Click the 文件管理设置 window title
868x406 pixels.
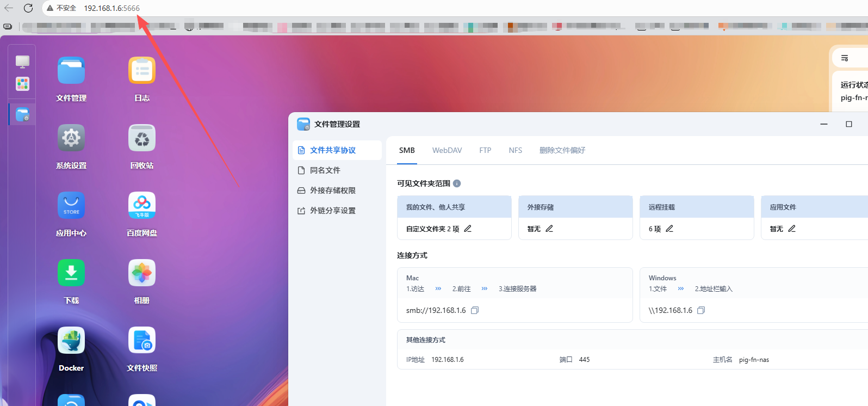[337, 124]
